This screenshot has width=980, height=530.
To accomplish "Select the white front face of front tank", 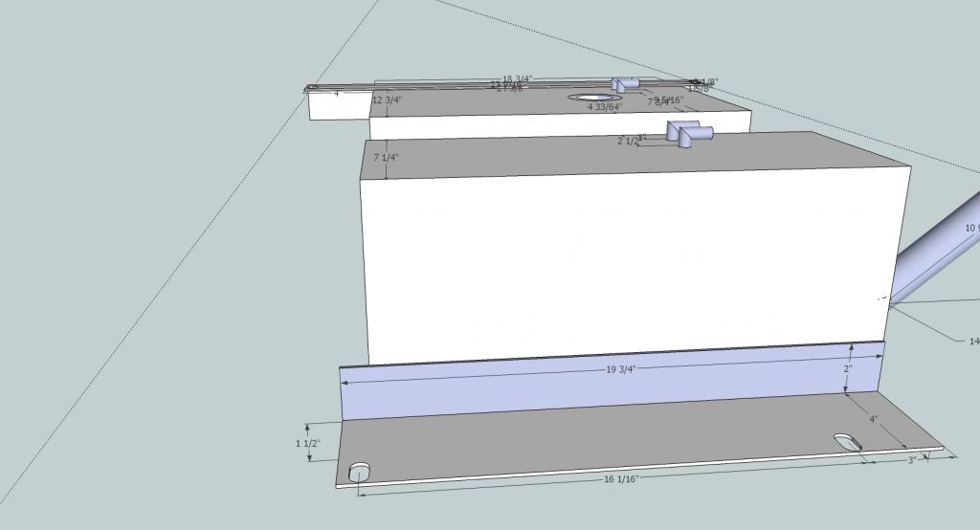I will tap(622, 258).
